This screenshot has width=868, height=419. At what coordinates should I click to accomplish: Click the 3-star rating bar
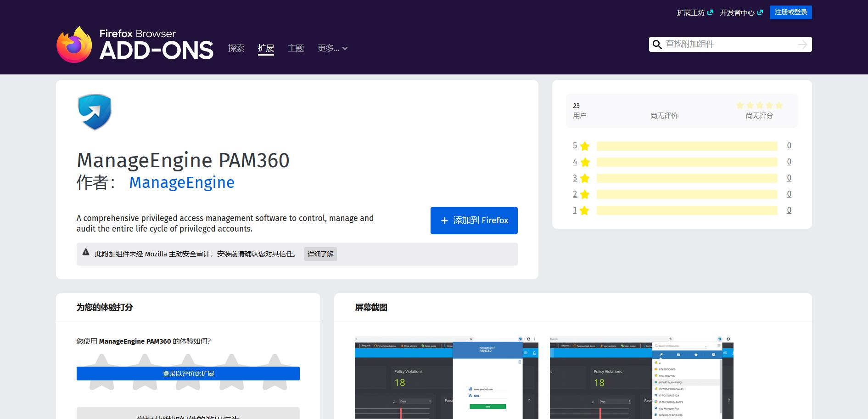pyautogui.click(x=687, y=178)
